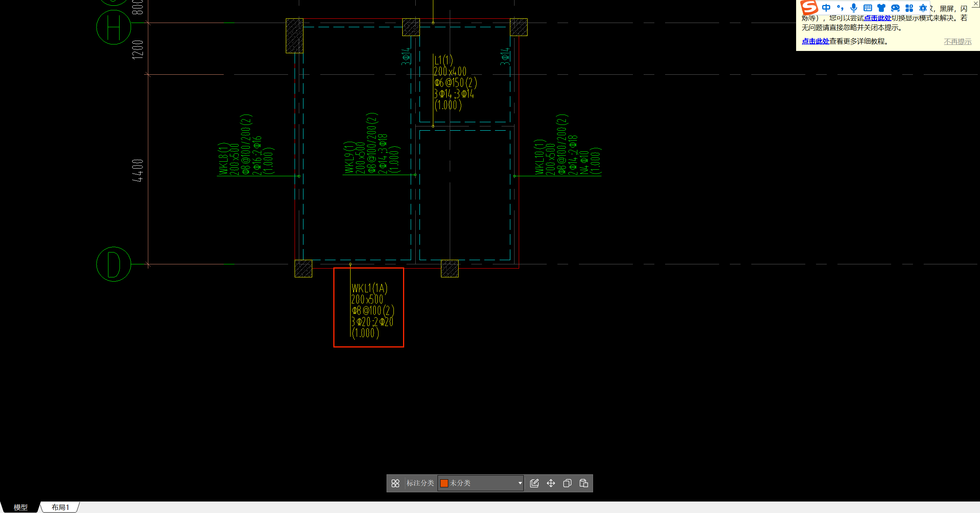Click the 不再提示 link

tap(957, 41)
